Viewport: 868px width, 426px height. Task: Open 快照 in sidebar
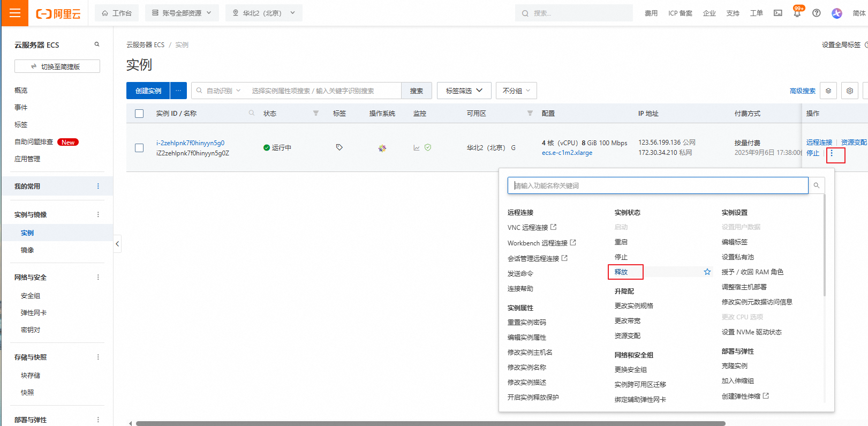[27, 393]
